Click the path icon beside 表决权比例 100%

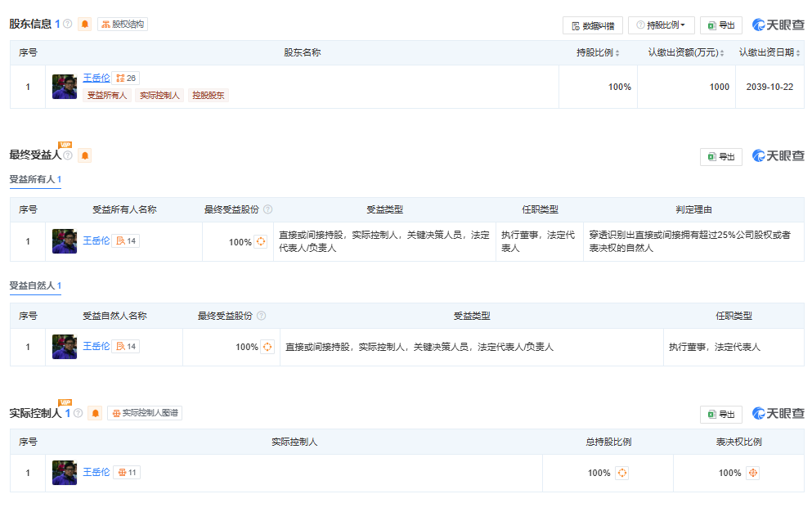(x=753, y=473)
